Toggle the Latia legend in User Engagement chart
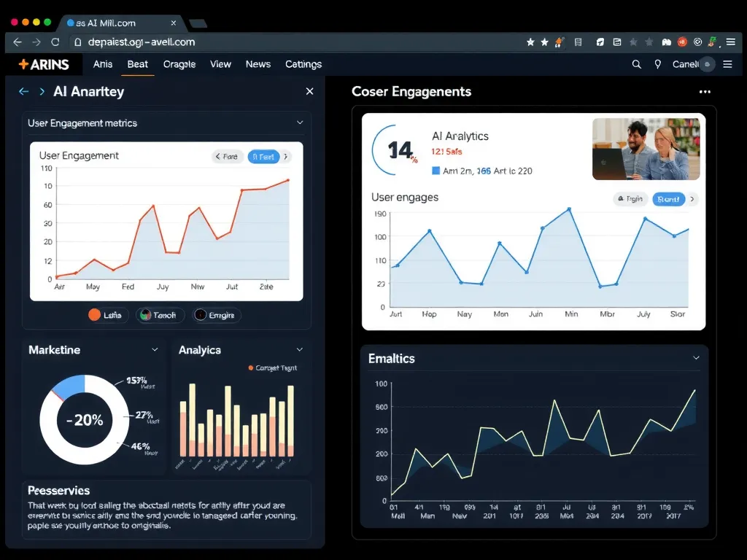 coord(104,315)
